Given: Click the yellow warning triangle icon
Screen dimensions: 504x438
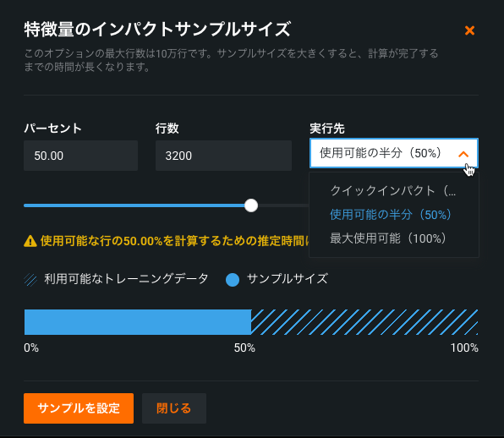Looking at the screenshot, I should 30,241.
